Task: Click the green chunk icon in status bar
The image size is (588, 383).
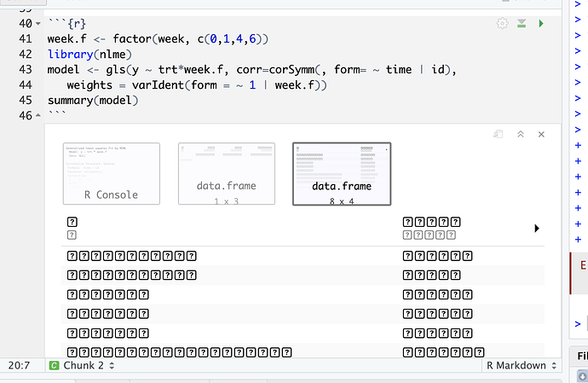Action: (54, 366)
